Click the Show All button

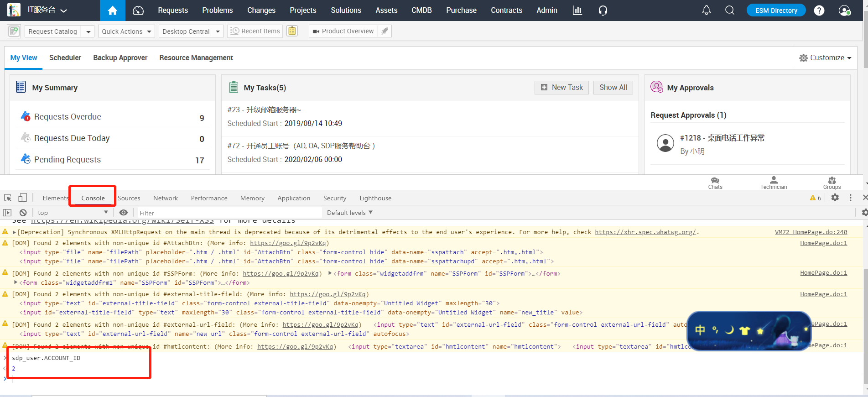pos(613,87)
